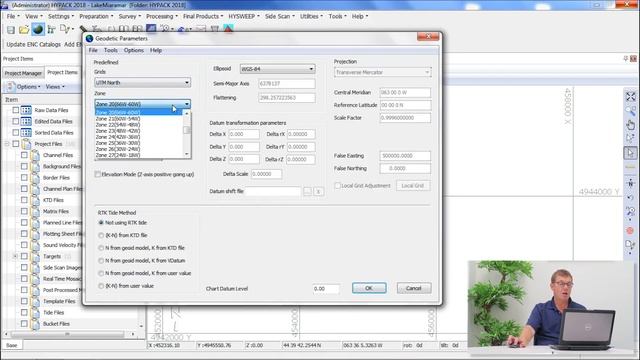640x360 pixels.
Task: Select Not using RTK tide option
Action: coord(101,223)
